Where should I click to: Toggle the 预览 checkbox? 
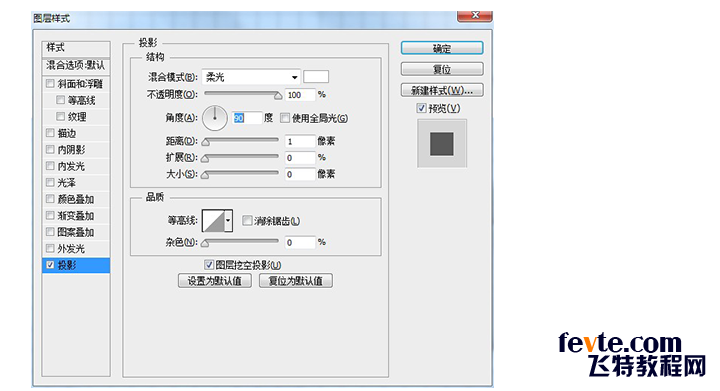(421, 108)
